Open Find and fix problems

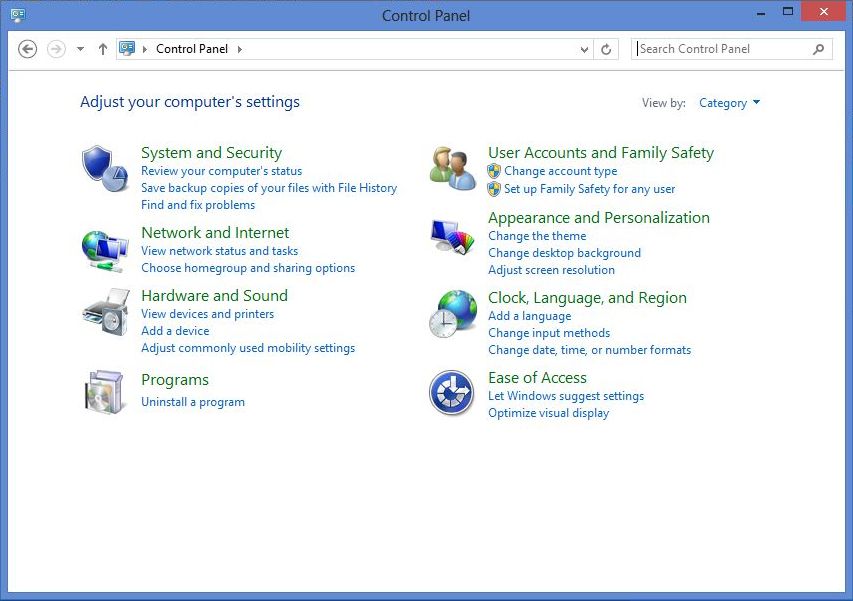[198, 205]
